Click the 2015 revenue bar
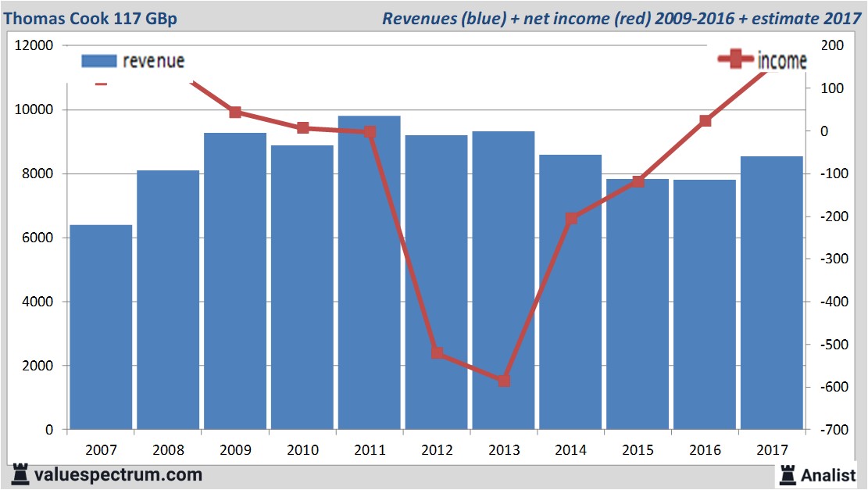868x490 pixels. tap(638, 304)
